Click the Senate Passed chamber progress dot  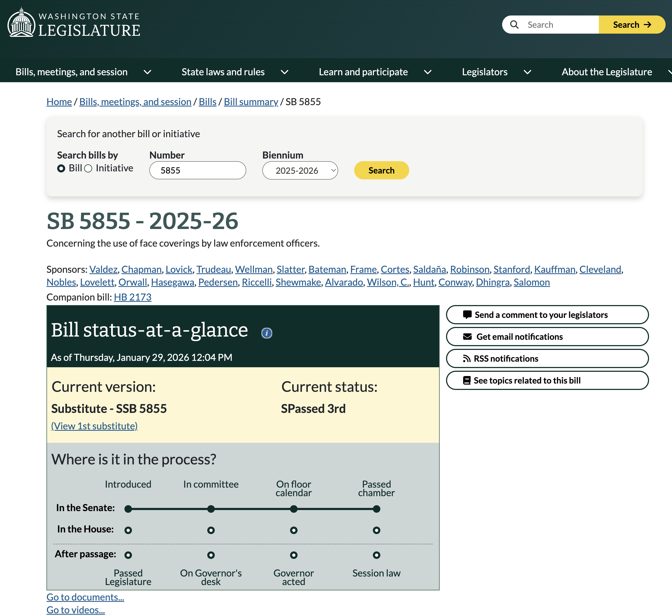tap(376, 509)
